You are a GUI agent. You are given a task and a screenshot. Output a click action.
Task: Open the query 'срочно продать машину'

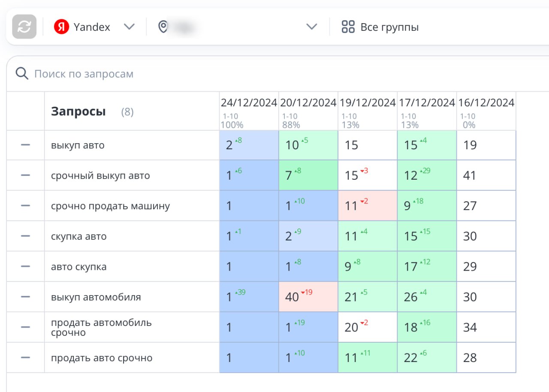pos(110,206)
